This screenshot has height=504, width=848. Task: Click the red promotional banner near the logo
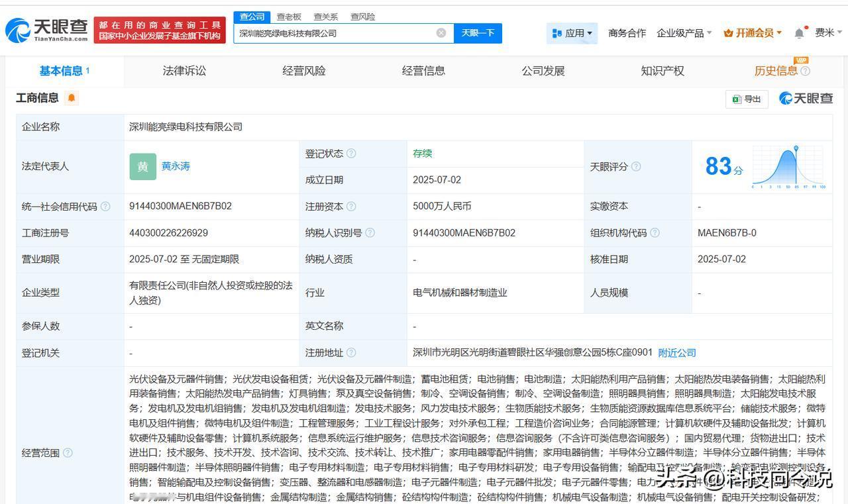160,30
